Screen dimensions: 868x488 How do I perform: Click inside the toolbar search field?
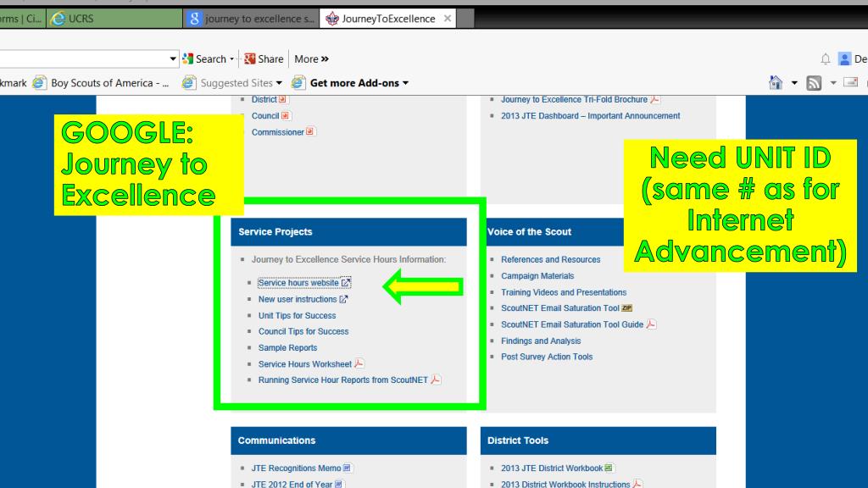click(x=83, y=58)
